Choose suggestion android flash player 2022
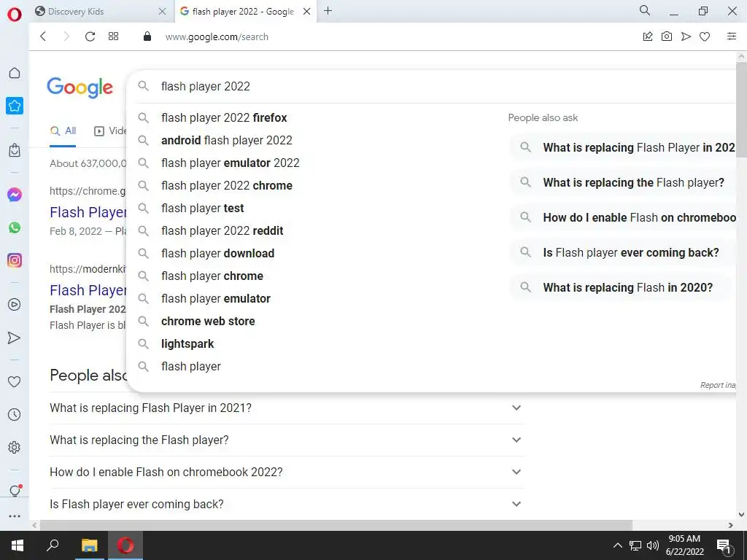This screenshot has width=747, height=560. [x=226, y=141]
